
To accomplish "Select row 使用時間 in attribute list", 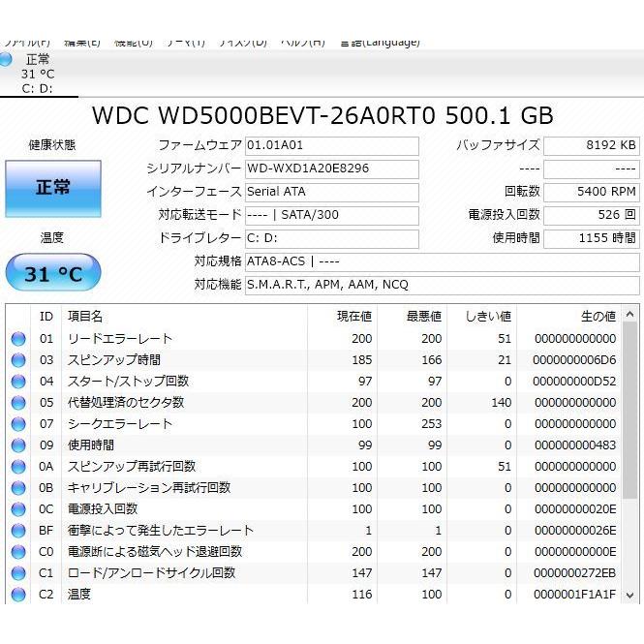I will pos(314,445).
